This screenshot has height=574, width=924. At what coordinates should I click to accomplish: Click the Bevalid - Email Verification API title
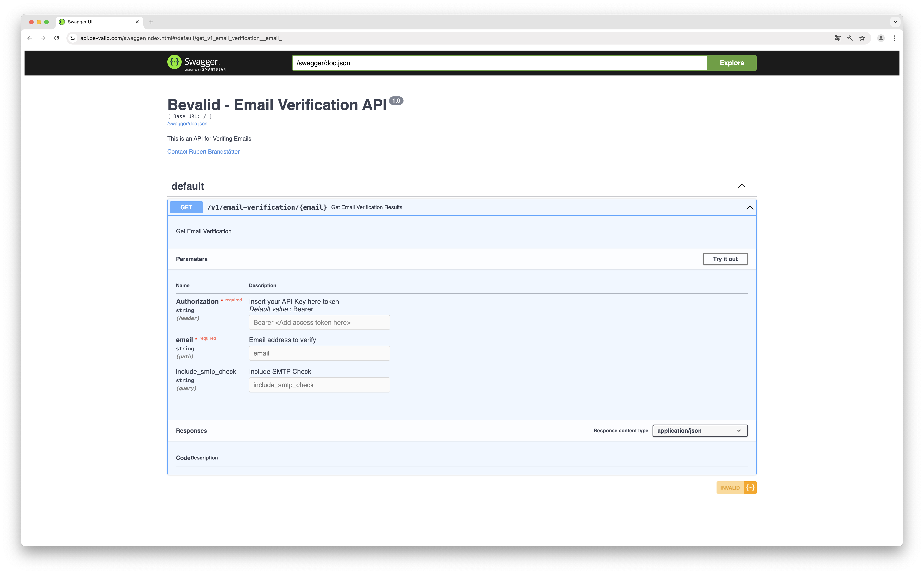pos(277,105)
